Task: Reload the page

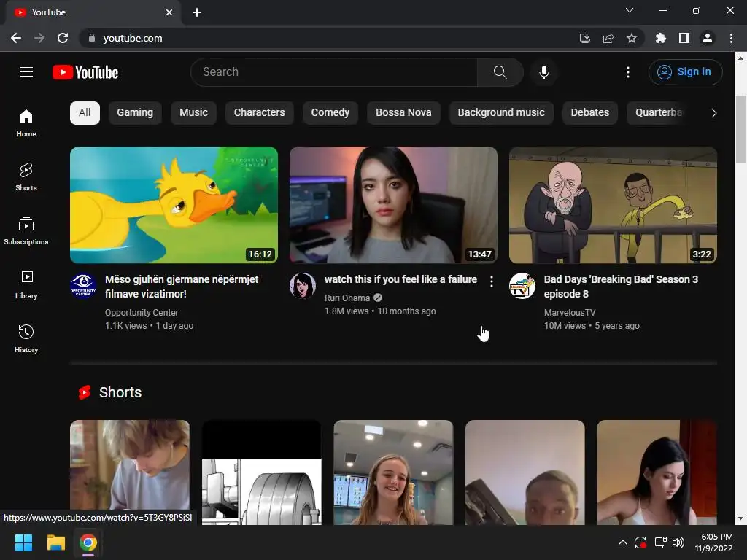Action: click(63, 38)
